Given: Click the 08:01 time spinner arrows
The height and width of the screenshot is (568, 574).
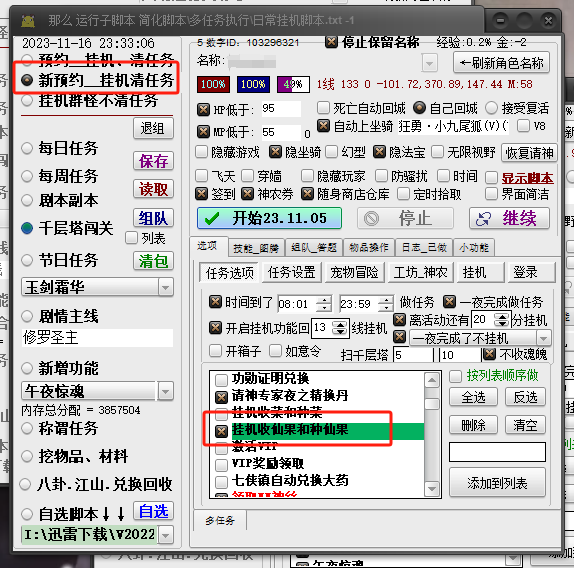Looking at the screenshot, I should (x=324, y=304).
